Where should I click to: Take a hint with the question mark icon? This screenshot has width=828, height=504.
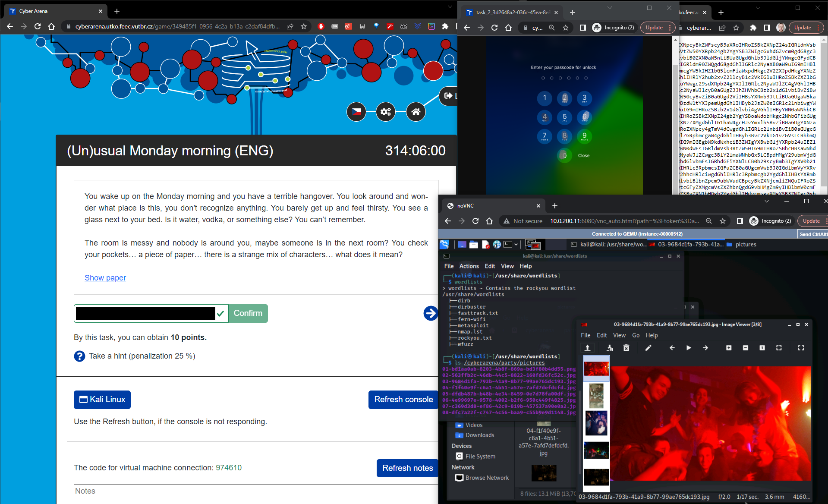[x=79, y=356]
